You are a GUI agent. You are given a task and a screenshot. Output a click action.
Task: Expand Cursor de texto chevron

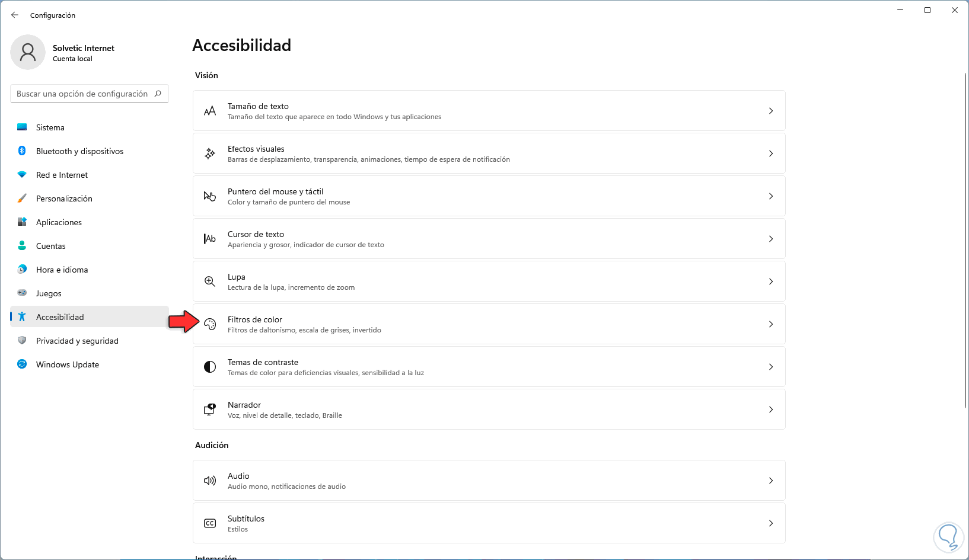[771, 239]
